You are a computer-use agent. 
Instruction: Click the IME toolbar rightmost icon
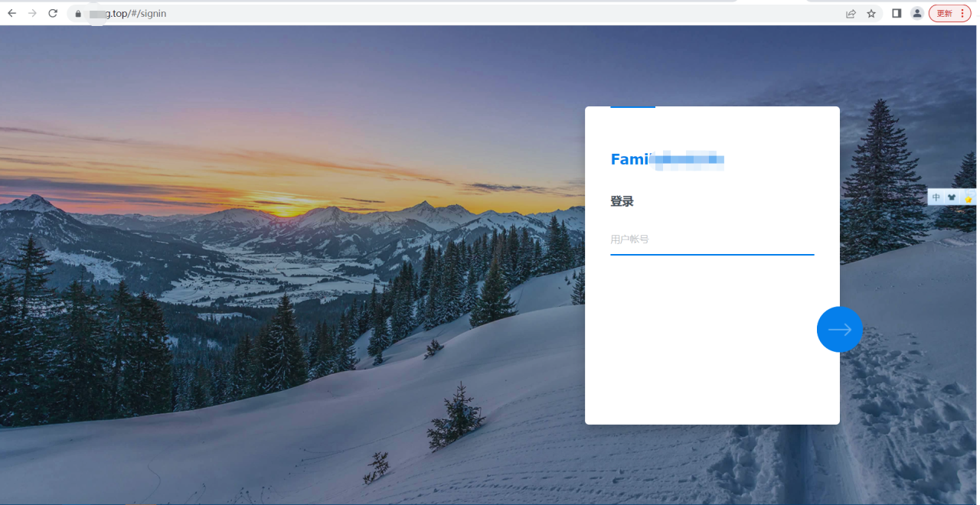969,197
